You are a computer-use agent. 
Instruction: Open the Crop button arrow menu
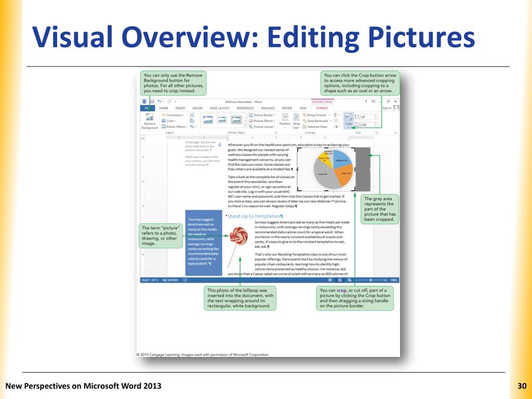point(349,128)
